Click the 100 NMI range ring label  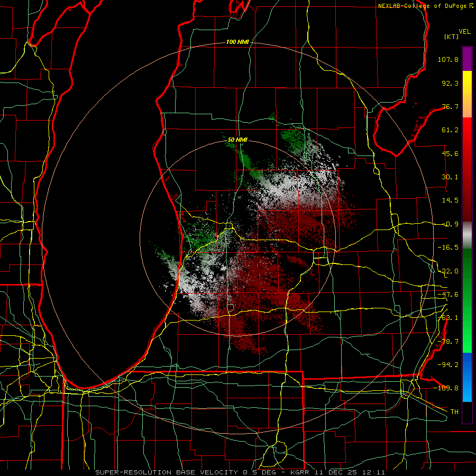(x=237, y=42)
